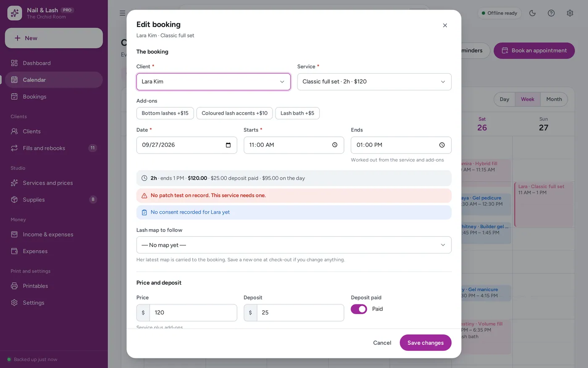Close the Edit booking dialog

pos(445,26)
